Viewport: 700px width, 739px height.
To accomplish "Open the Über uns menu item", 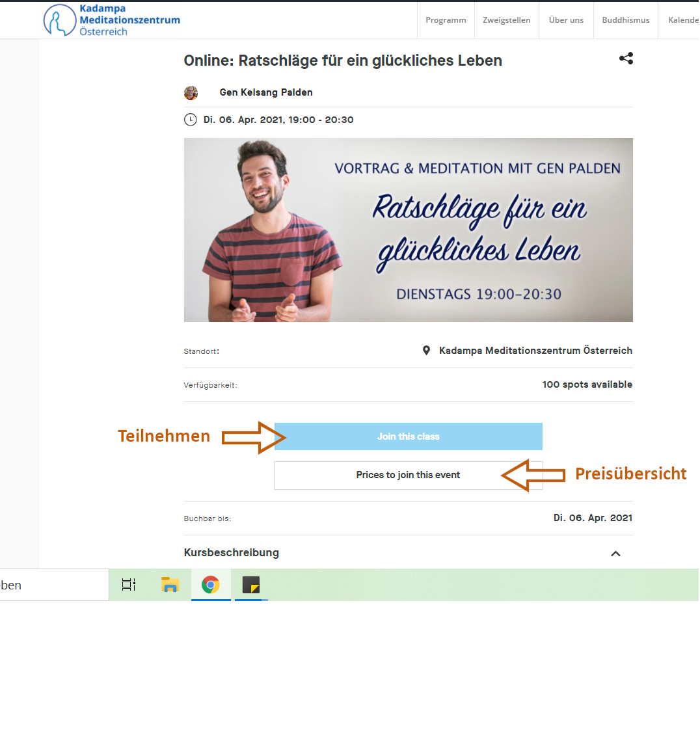I will click(565, 20).
